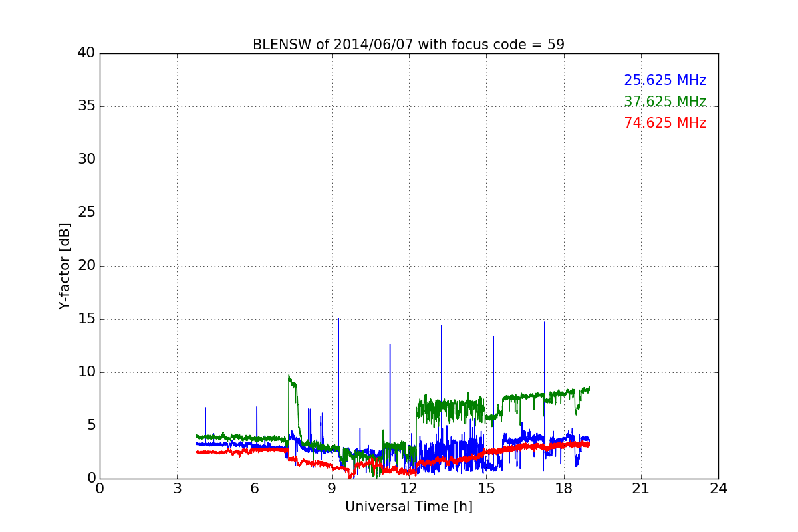The image size is (798, 532).
Task: Click the "Y-factor [dB]" axis label
Action: coord(64,266)
